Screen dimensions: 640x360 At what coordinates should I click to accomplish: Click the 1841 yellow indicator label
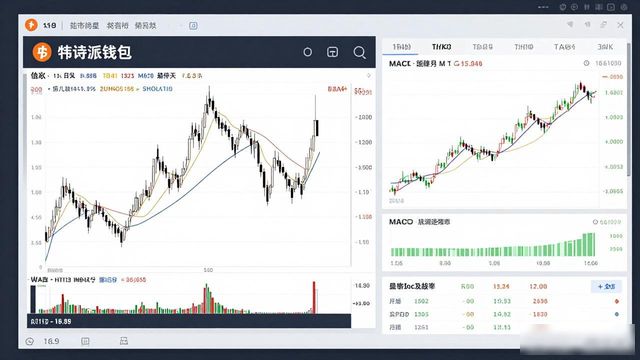point(110,76)
